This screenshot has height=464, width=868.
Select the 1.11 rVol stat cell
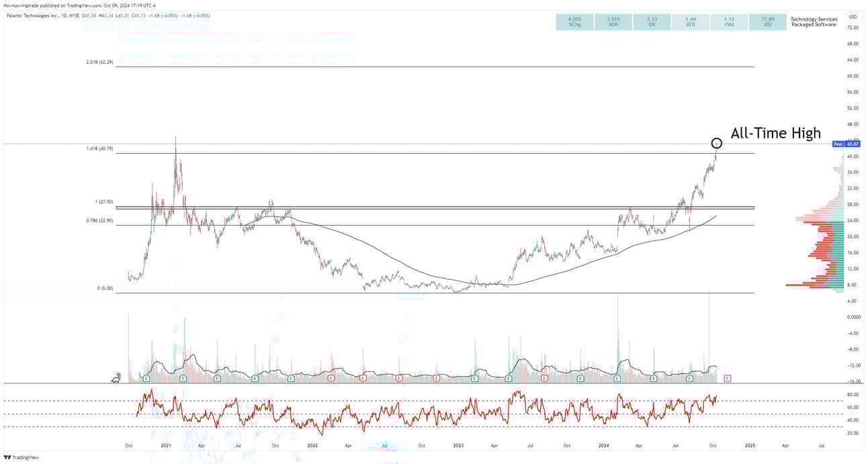pyautogui.click(x=729, y=22)
